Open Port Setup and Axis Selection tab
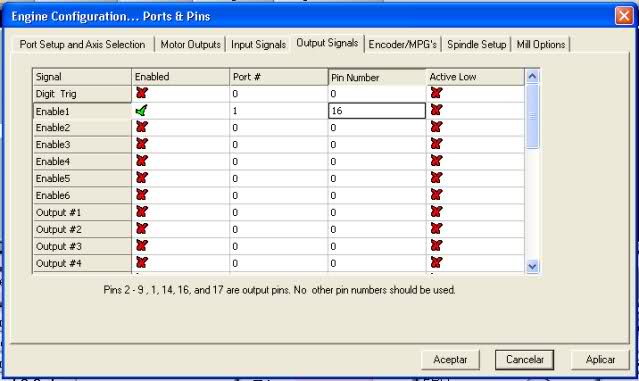This screenshot has height=381, width=639. (82, 44)
